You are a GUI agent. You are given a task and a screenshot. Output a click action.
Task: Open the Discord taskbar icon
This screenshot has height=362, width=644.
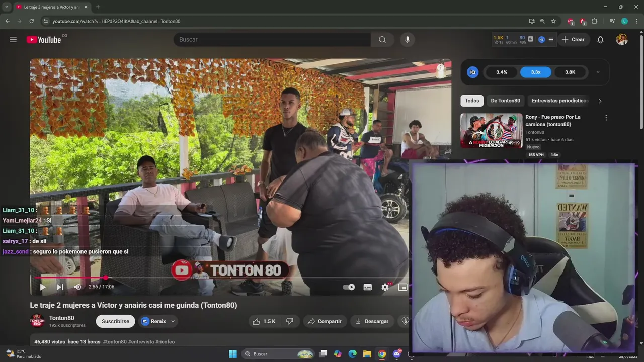(397, 354)
